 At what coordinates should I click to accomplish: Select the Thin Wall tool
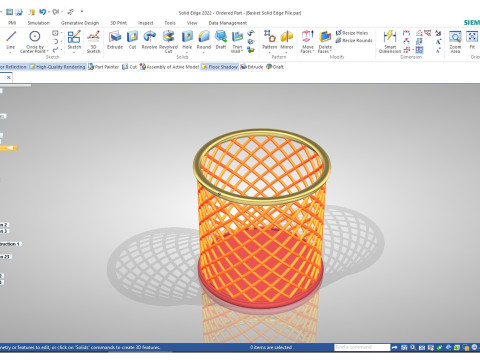(237, 41)
